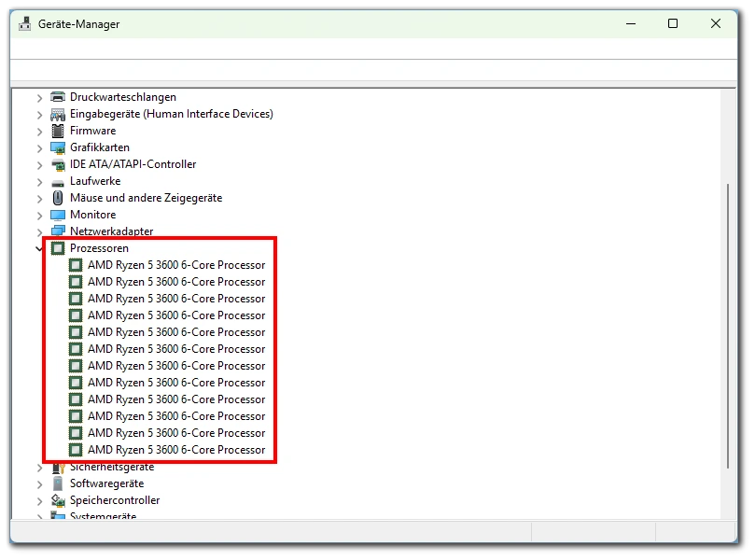Expand the Monitore category
Viewport: 755px width, 560px height.
click(39, 216)
